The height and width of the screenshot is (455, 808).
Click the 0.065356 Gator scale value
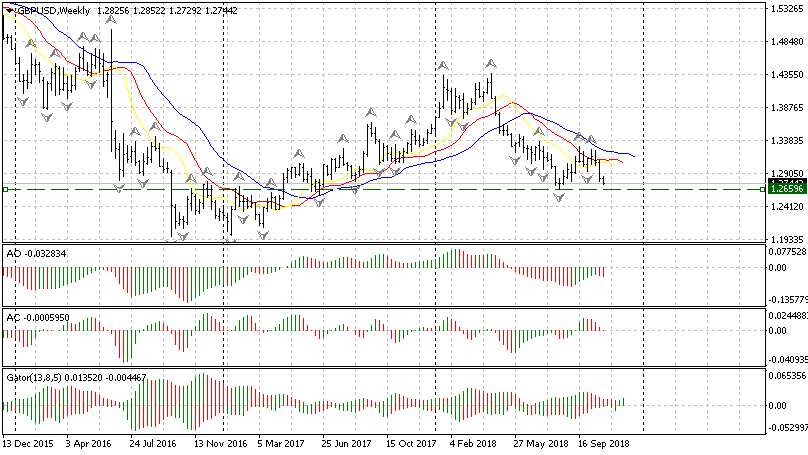point(787,376)
